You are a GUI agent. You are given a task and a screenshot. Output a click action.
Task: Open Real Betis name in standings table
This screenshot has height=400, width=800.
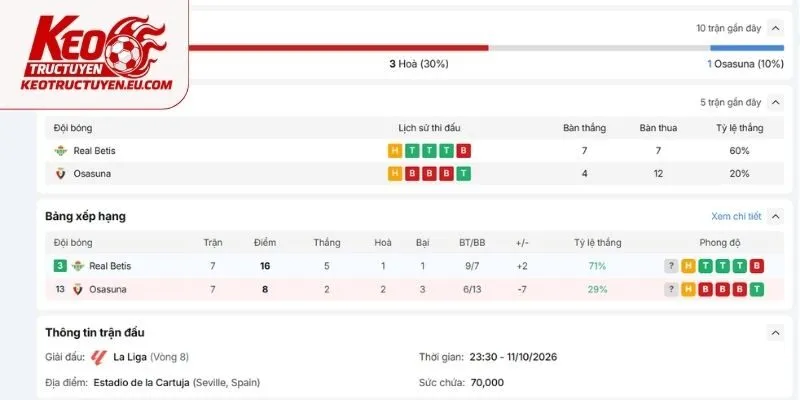(110, 266)
